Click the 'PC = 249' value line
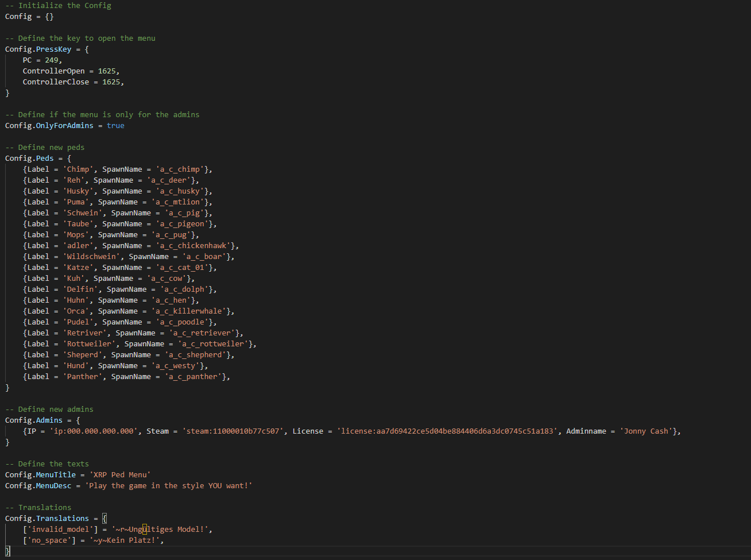 pos(42,60)
